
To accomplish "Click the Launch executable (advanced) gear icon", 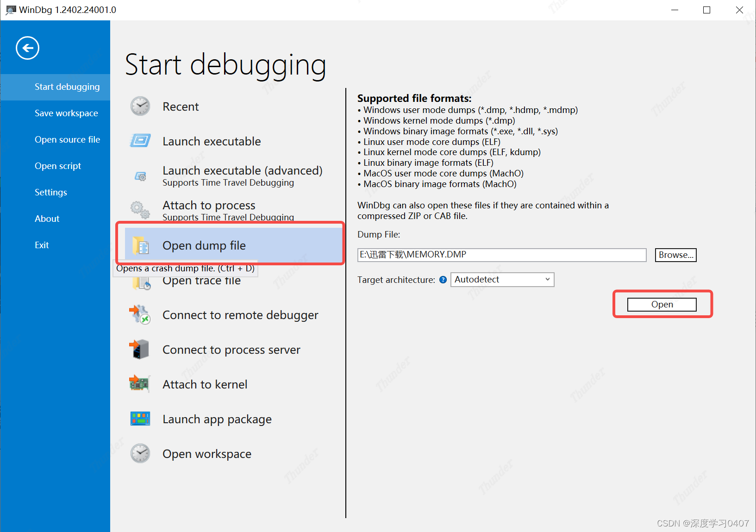I will coord(140,176).
